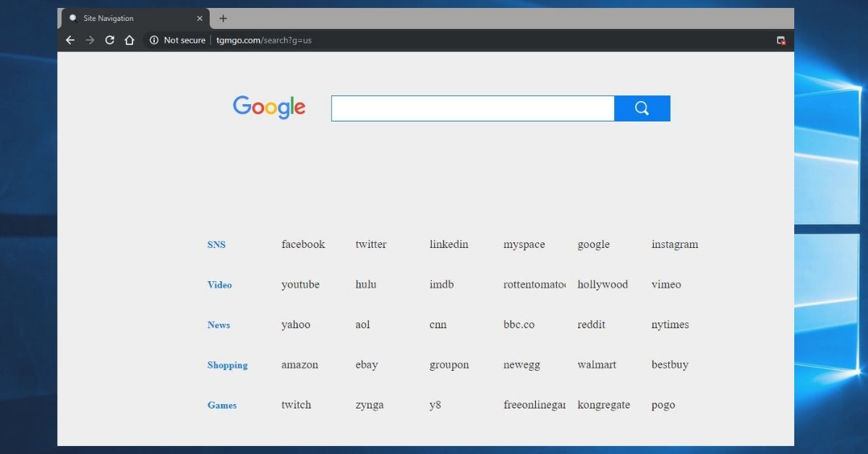Click the blocked pop-up icon in address bar
The image size is (868, 454).
click(x=781, y=40)
